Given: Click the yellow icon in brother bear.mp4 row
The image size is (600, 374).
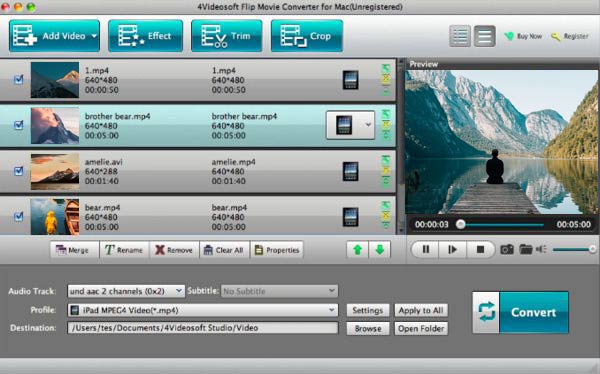Looking at the screenshot, I should [386, 125].
